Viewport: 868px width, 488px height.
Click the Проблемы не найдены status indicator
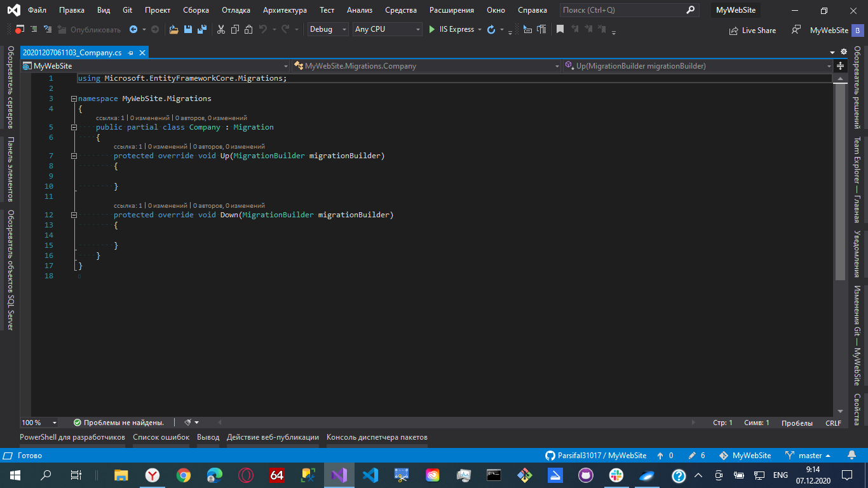pos(119,423)
